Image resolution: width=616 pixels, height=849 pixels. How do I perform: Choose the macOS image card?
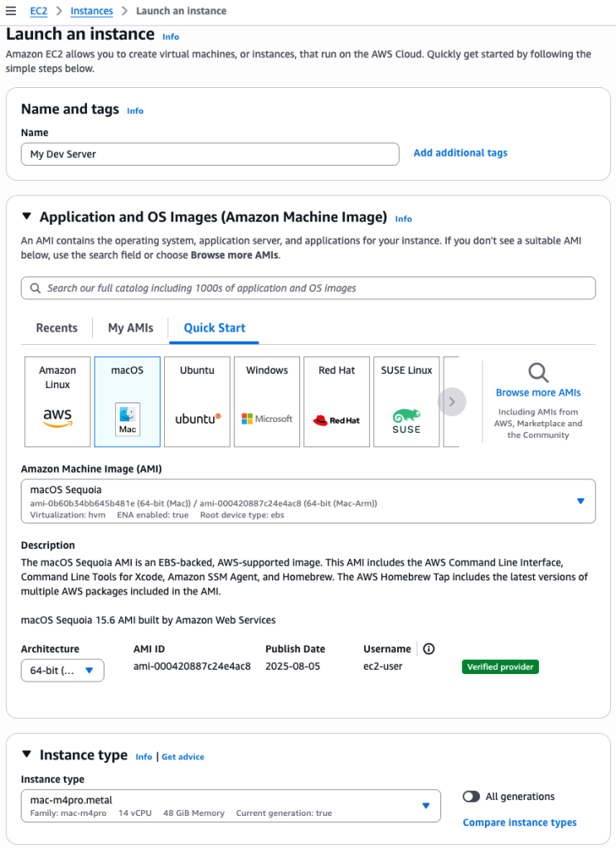tap(127, 401)
